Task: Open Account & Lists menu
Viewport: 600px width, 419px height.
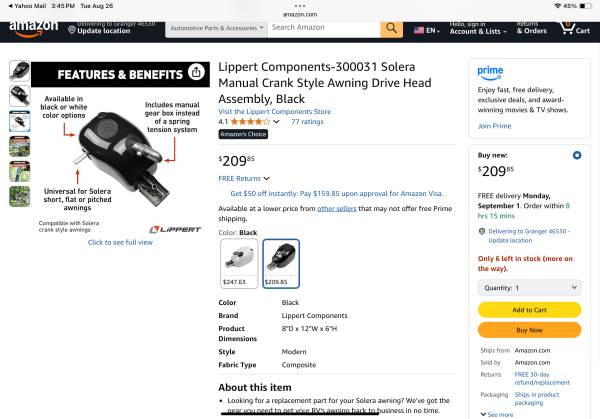Action: coord(478,28)
